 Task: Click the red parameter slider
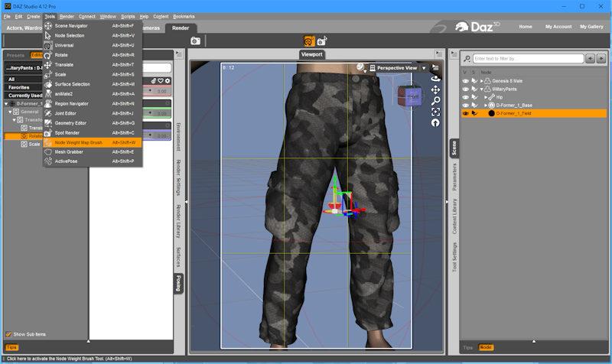[157, 91]
